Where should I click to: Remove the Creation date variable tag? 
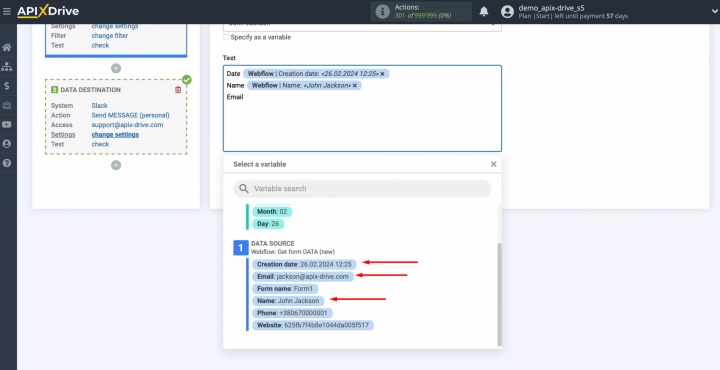(382, 74)
